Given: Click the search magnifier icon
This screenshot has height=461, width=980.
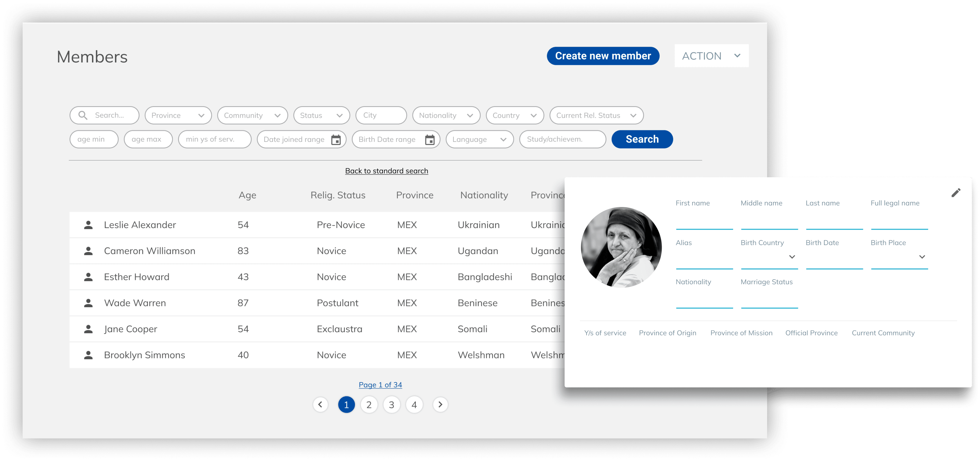Looking at the screenshot, I should [x=83, y=115].
